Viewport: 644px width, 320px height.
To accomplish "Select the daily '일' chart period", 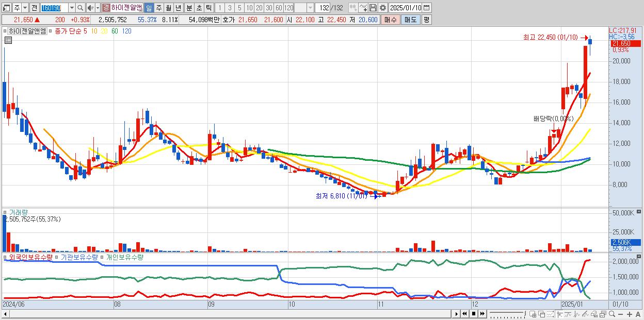I will tap(149, 8).
